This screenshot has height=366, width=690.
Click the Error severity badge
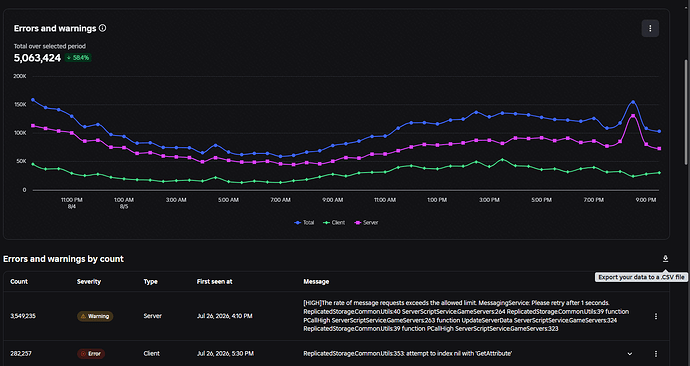[x=91, y=354]
